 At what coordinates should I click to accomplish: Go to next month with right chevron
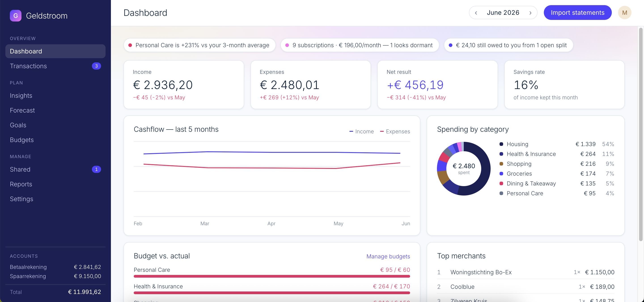(530, 13)
